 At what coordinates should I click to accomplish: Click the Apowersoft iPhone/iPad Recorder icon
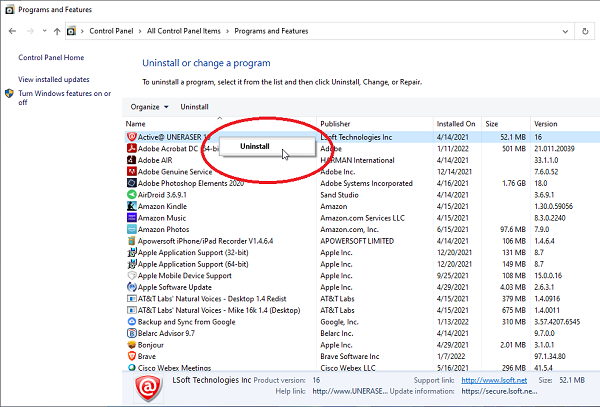point(132,241)
